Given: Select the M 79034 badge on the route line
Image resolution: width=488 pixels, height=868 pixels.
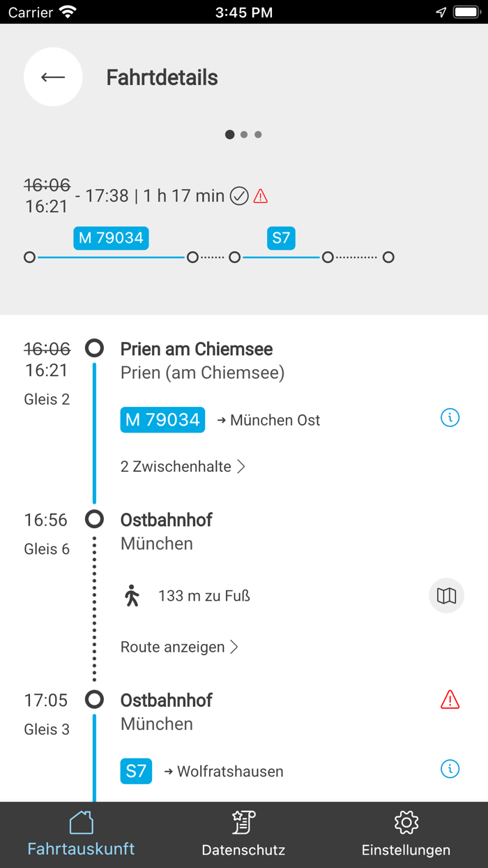Looking at the screenshot, I should (x=111, y=238).
